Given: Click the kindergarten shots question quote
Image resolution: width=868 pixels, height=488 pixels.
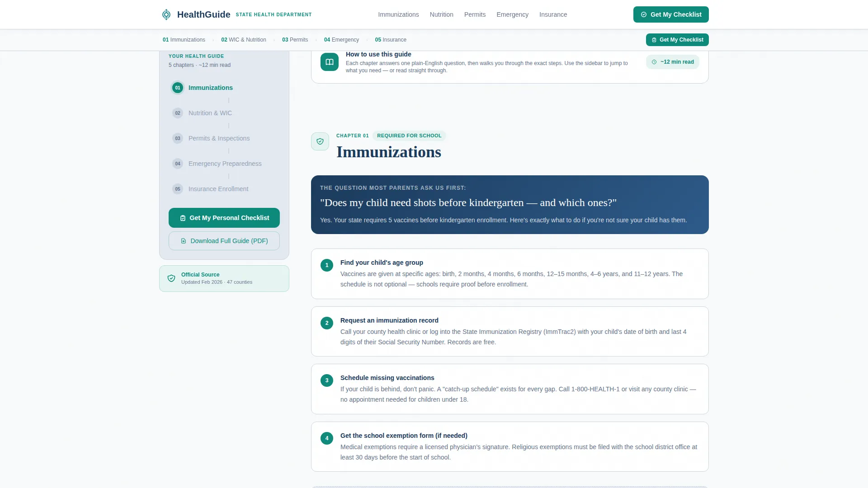Looking at the screenshot, I should point(468,202).
